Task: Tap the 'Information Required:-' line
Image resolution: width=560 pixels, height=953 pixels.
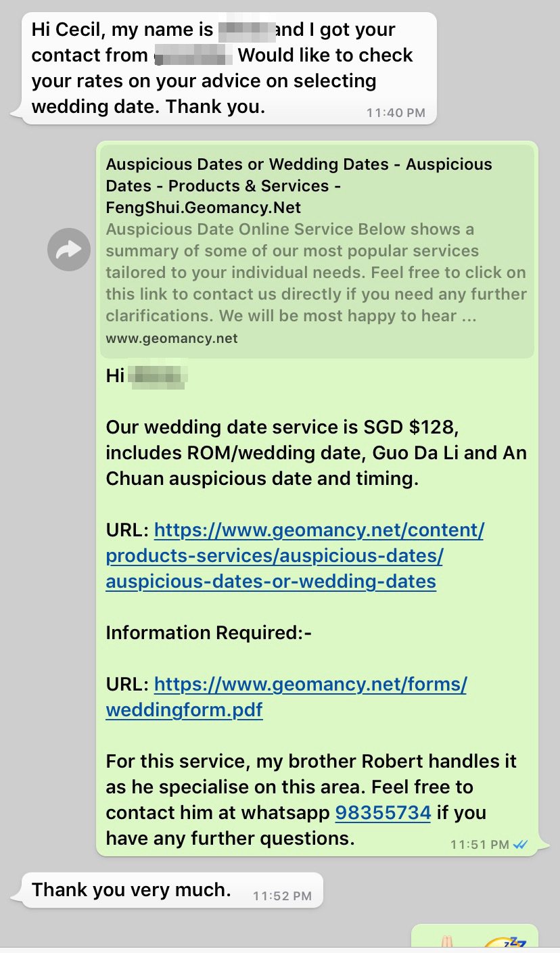Action: [208, 632]
